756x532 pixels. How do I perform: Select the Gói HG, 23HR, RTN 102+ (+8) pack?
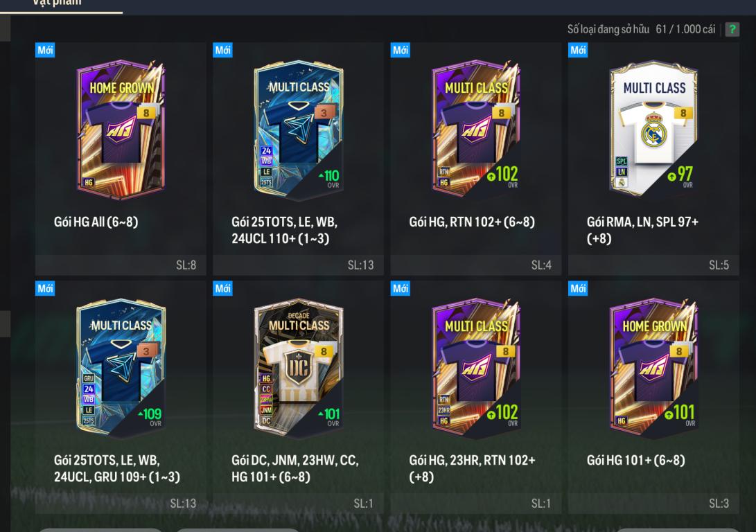tap(476, 397)
